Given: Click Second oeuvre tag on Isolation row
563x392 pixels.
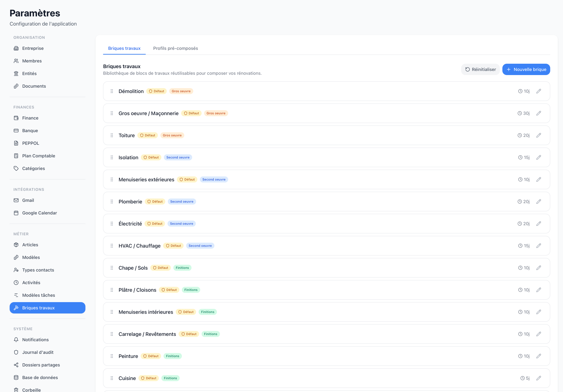Looking at the screenshot, I should click(x=178, y=157).
